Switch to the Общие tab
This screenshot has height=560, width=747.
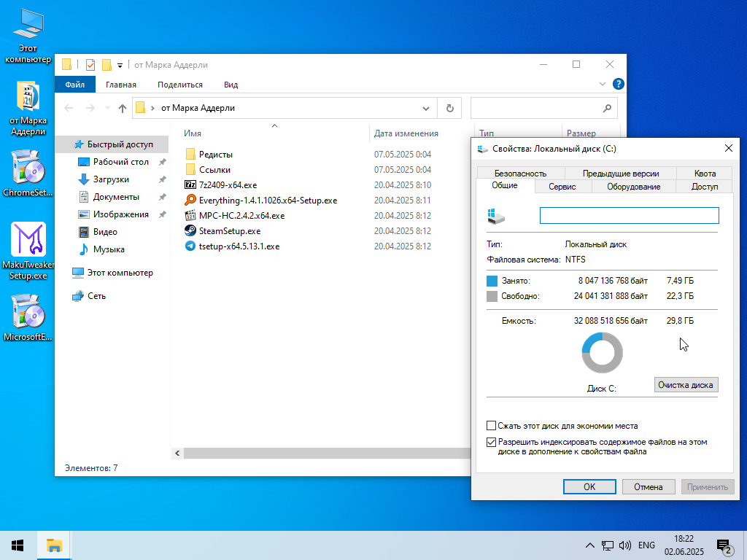tap(505, 185)
